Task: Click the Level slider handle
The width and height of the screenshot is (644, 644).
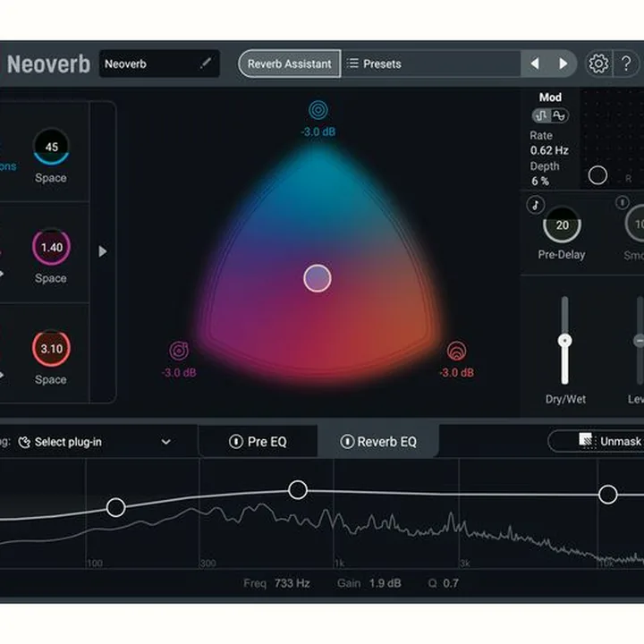Action: coord(639,341)
